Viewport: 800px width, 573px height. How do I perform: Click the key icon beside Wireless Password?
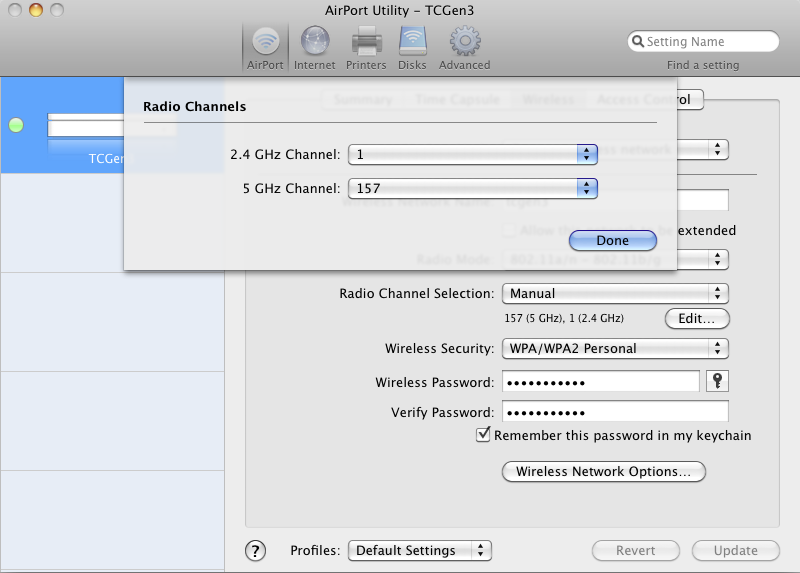pos(717,381)
